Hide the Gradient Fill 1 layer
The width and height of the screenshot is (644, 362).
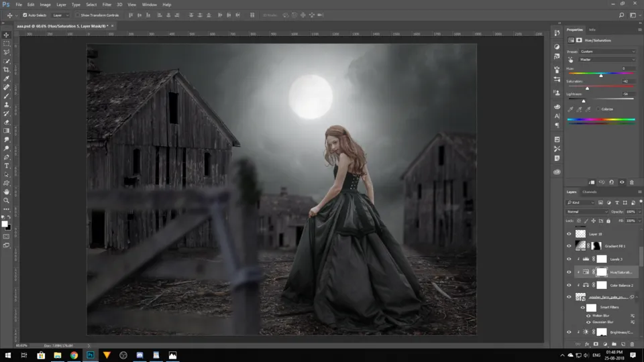click(x=570, y=246)
